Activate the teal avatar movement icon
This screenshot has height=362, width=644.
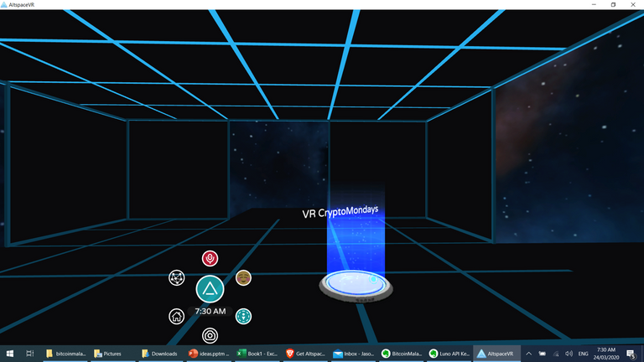tap(243, 317)
